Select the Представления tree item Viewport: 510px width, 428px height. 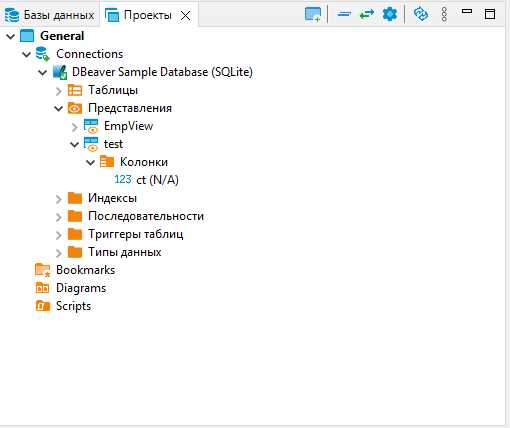point(130,108)
